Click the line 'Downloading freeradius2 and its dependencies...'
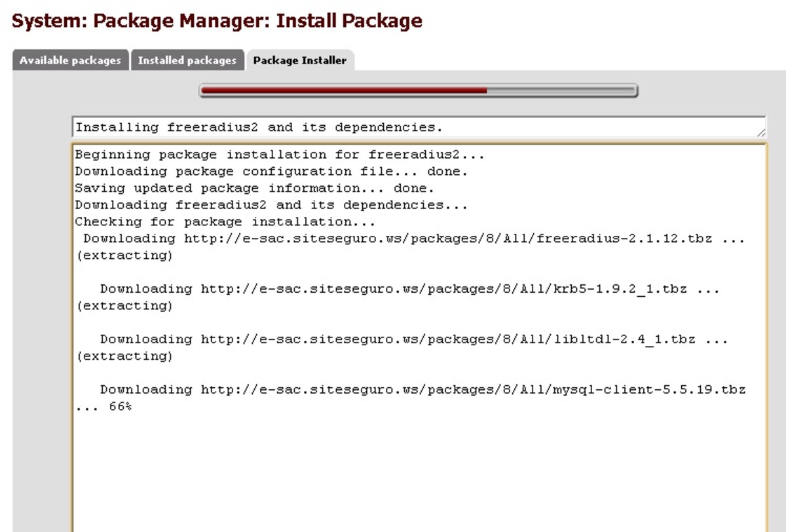The width and height of the screenshot is (786, 532). pos(272,205)
